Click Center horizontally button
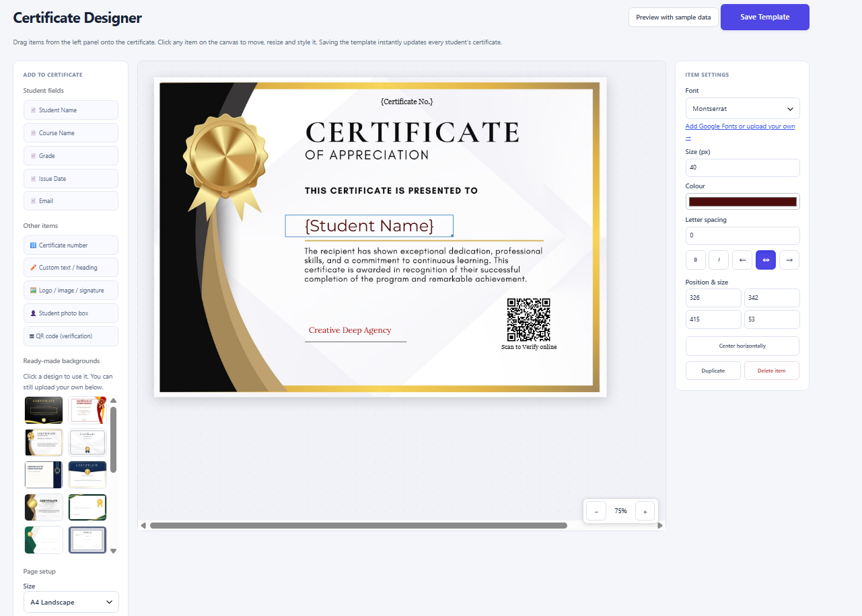The height and width of the screenshot is (616, 862). coord(742,346)
